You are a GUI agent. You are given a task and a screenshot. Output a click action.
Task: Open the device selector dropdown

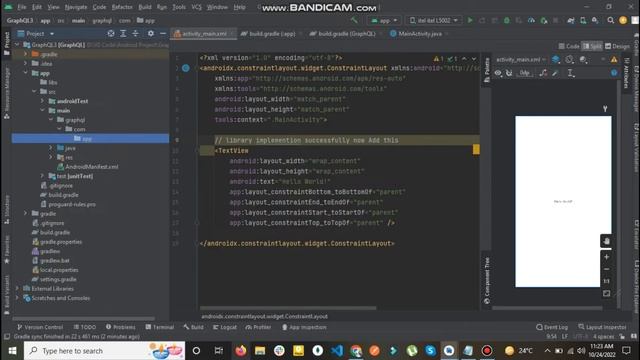(434, 20)
